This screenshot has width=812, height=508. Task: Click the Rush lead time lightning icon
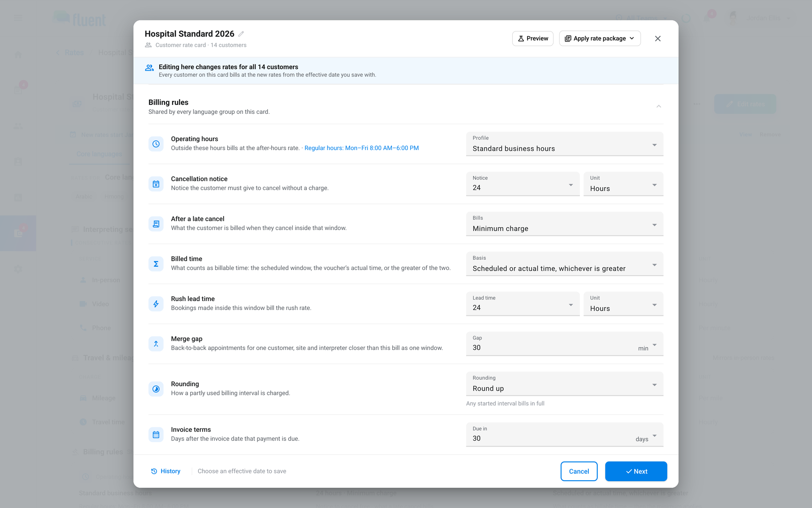point(156,304)
